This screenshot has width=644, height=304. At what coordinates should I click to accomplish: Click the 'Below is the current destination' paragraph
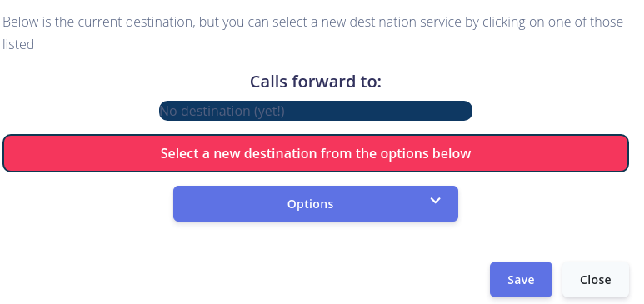(313, 32)
